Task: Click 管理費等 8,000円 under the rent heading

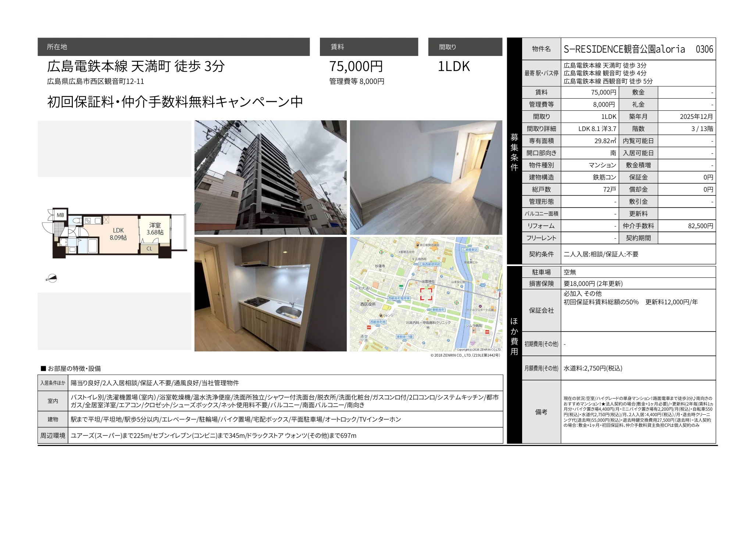Action: (x=357, y=81)
